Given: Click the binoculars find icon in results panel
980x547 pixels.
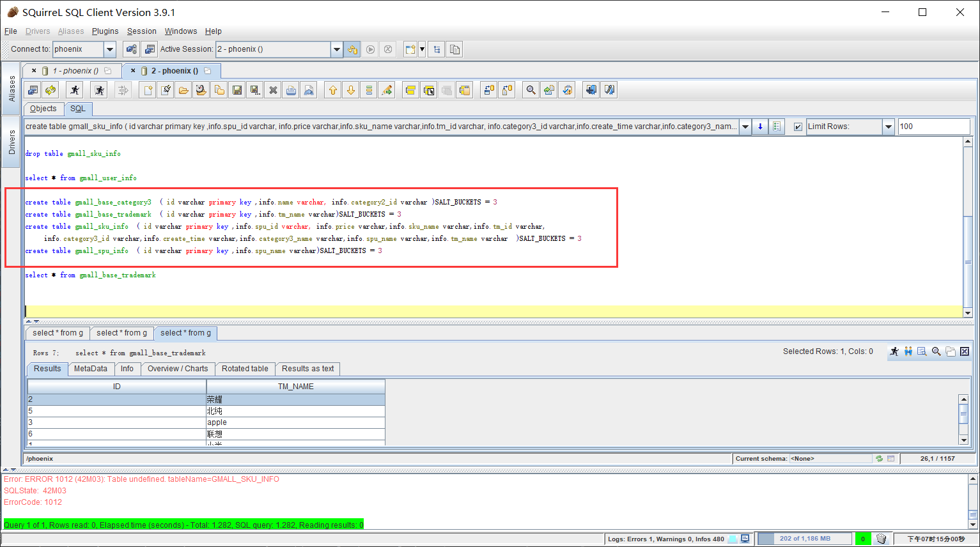Looking at the screenshot, I should click(x=908, y=351).
